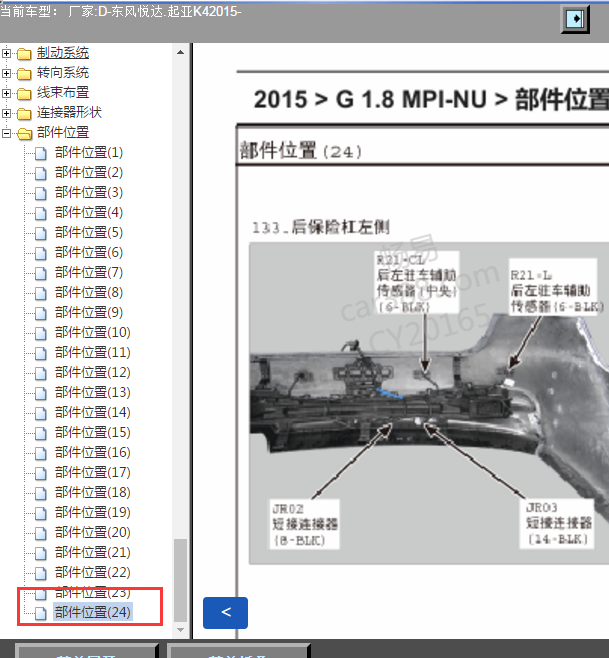This screenshot has width=609, height=658.
Task: Click R21-L parking sensor label
Action: [x=554, y=287]
